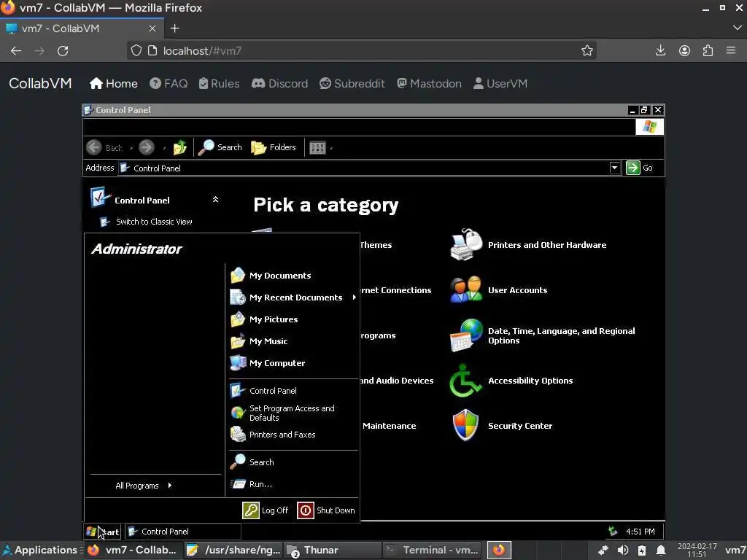List all tabs dropdown arrow
The height and width of the screenshot is (560, 747).
coord(737,28)
